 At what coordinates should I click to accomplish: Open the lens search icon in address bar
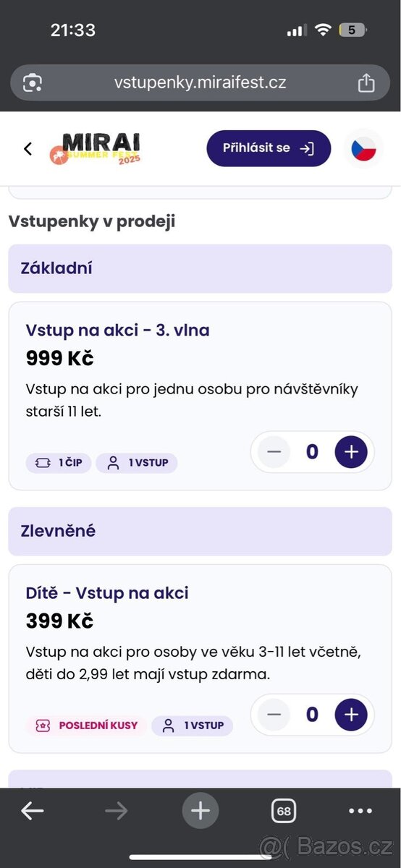pos(33,82)
